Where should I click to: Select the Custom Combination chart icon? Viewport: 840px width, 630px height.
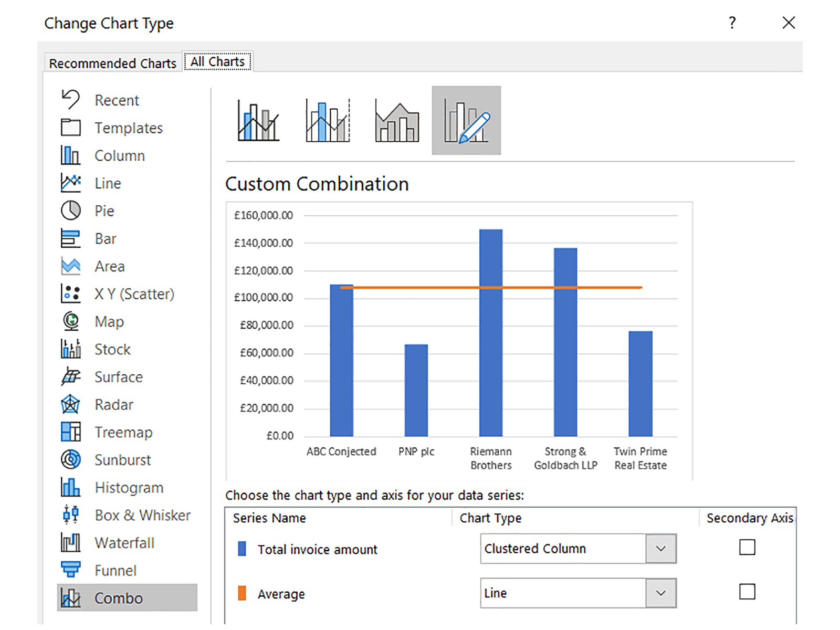466,121
